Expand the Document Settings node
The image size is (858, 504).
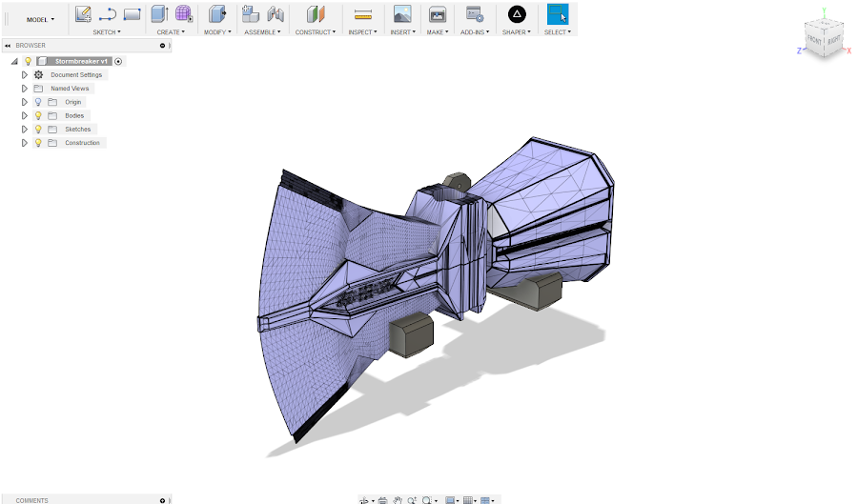(x=25, y=75)
